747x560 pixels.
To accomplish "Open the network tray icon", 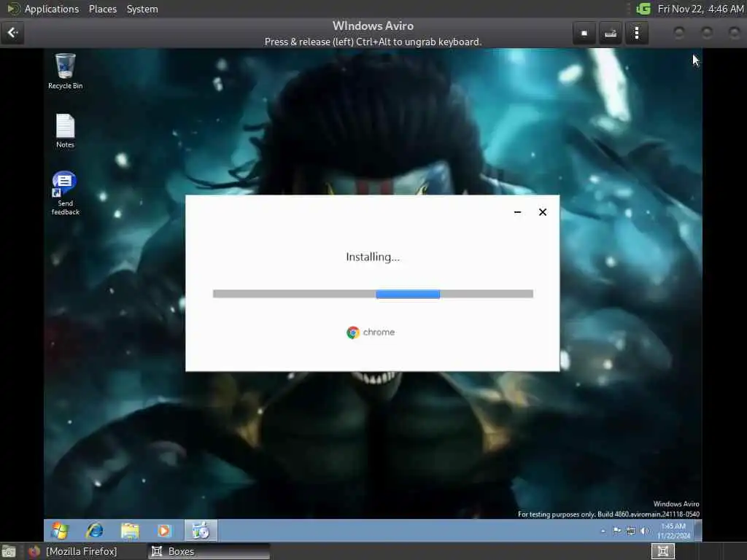I will [x=631, y=531].
